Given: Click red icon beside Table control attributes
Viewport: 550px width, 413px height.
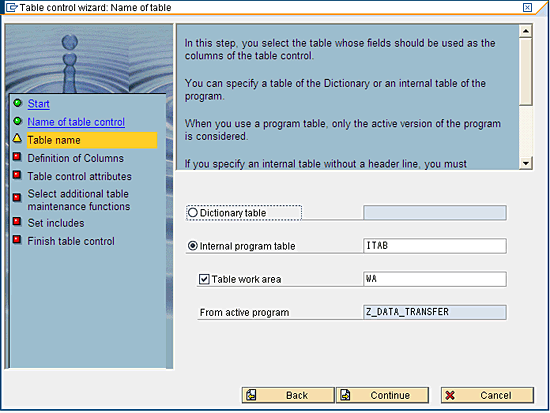Looking at the screenshot, I should point(17,174).
